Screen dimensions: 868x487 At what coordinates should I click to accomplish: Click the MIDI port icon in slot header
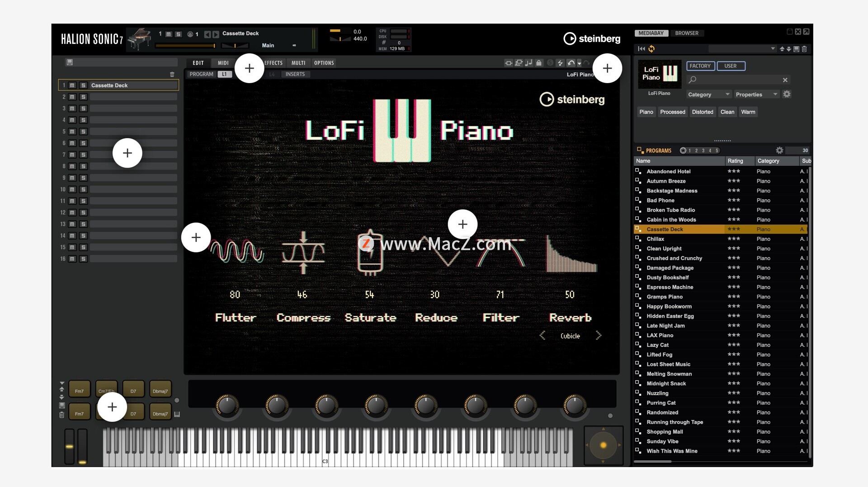click(x=190, y=34)
